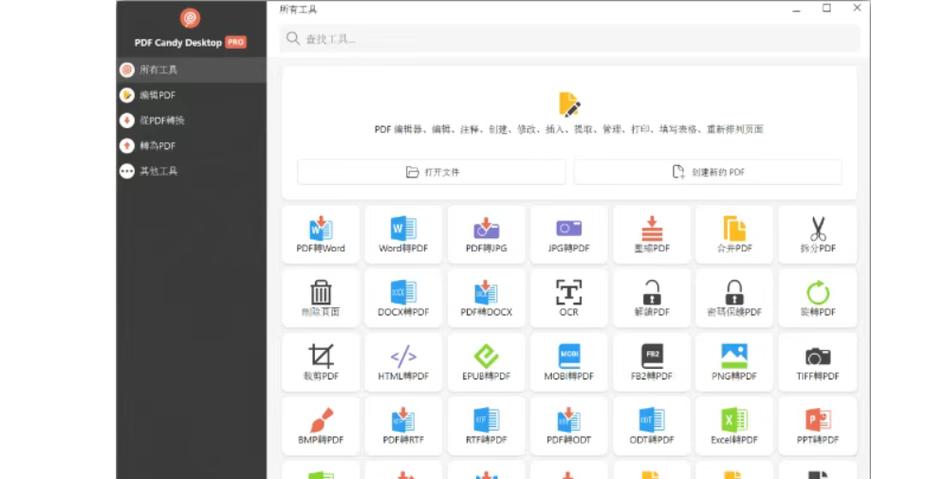This screenshot has width=926, height=479.
Task: Open the PDF to Word tool
Action: click(321, 235)
